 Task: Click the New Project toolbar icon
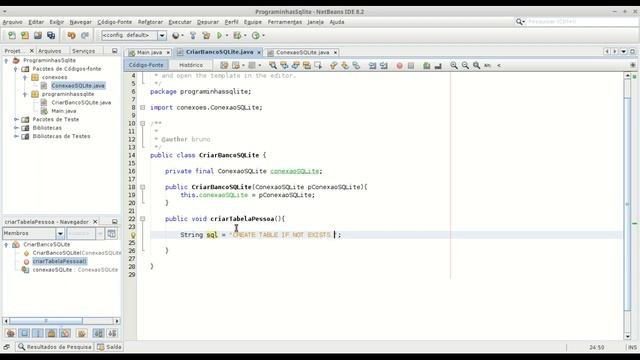pyautogui.click(x=25, y=36)
